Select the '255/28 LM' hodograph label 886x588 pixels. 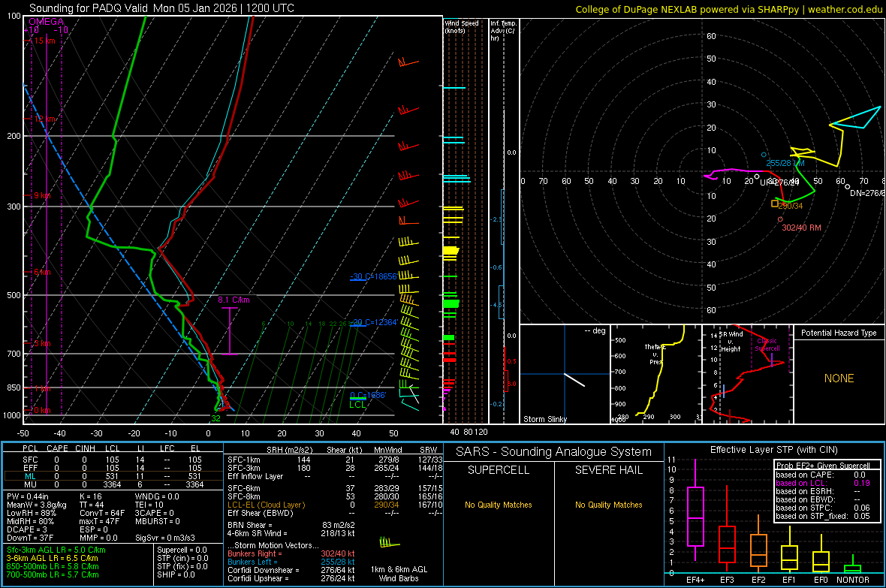[x=785, y=163]
